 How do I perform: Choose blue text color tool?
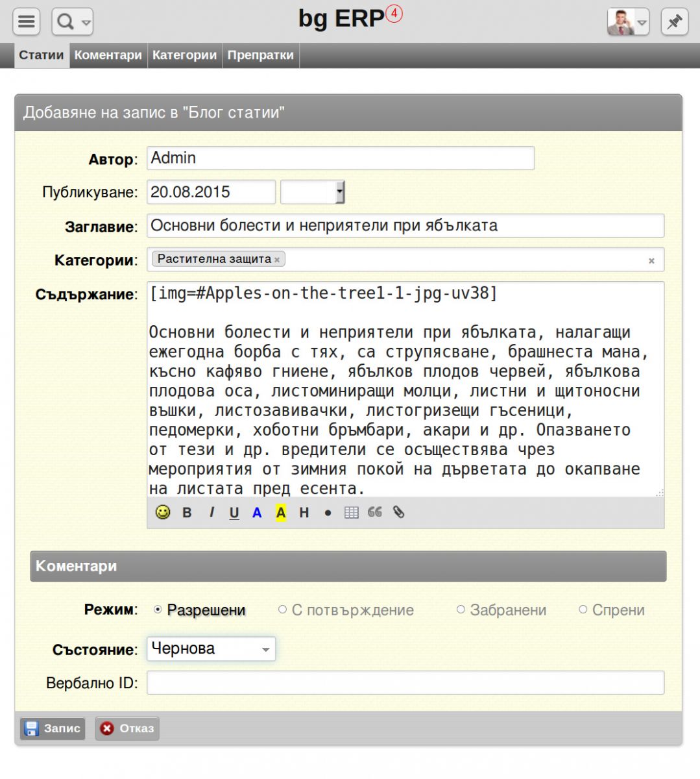tap(257, 513)
